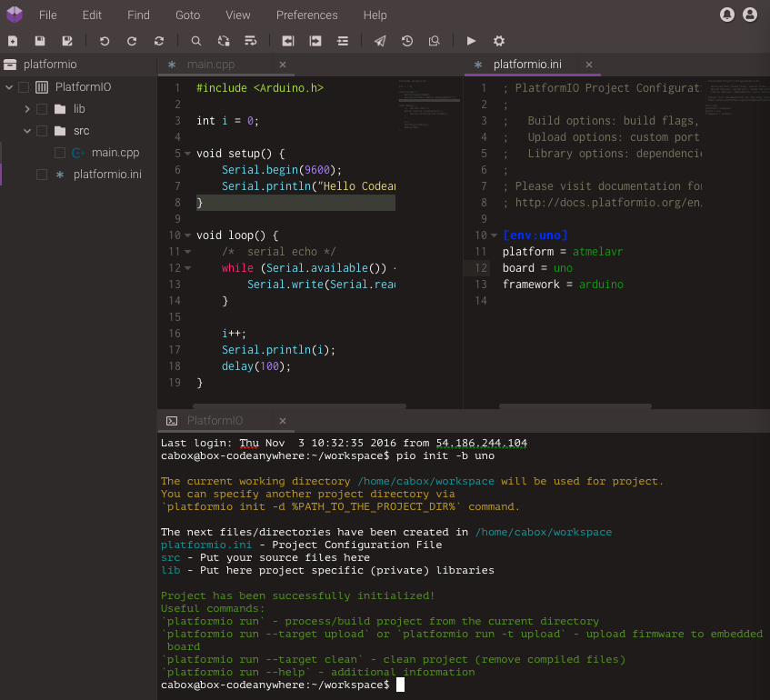Viewport: 770px width, 700px height.
Task: Click the main.cpp code minimap
Action: point(429,105)
